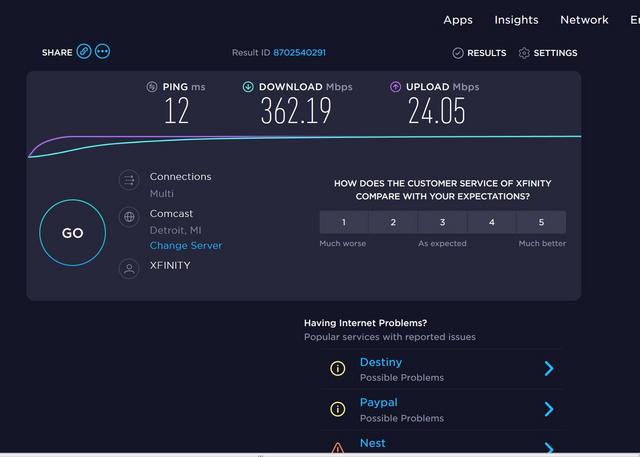Click the Much better rating label

(x=542, y=244)
